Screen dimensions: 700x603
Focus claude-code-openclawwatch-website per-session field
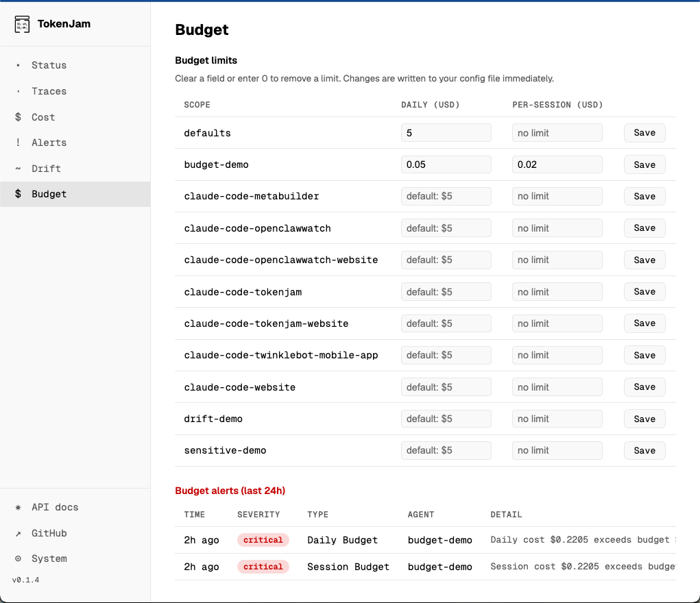[557, 260]
